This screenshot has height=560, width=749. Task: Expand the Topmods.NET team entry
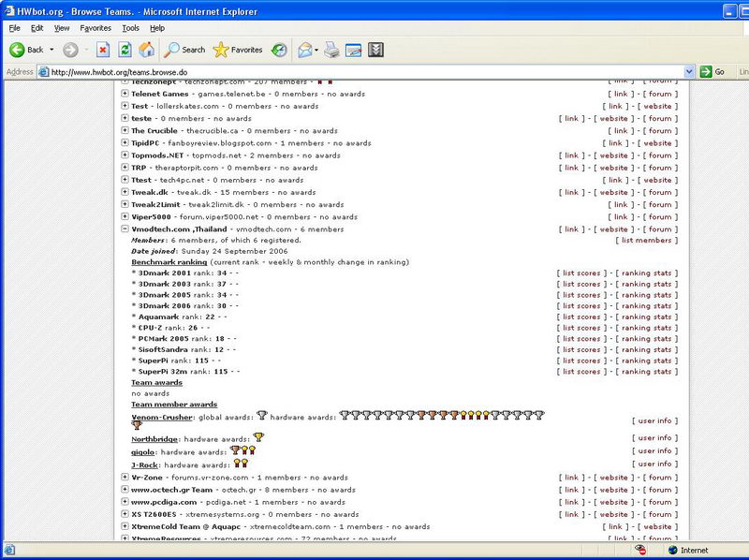(x=125, y=155)
